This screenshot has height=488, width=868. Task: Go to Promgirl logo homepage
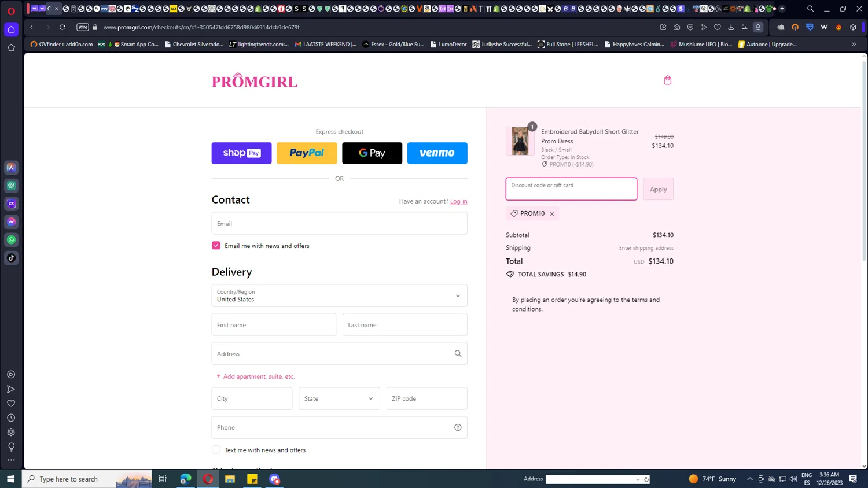click(x=255, y=80)
